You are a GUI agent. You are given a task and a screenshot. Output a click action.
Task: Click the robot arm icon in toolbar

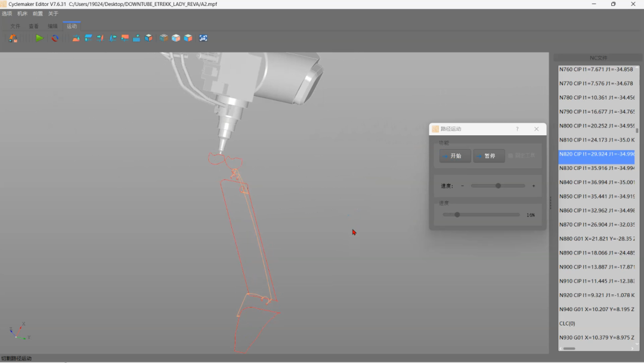(13, 38)
